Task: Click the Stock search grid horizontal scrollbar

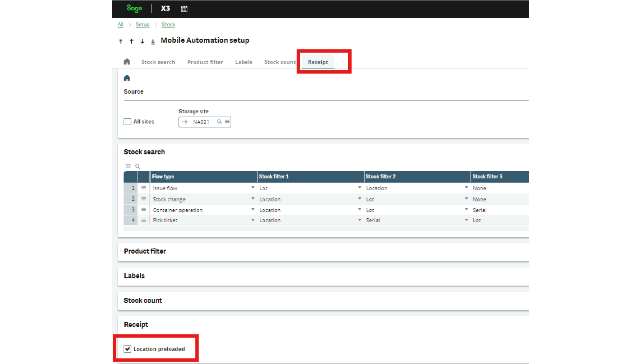Action: coord(326,229)
